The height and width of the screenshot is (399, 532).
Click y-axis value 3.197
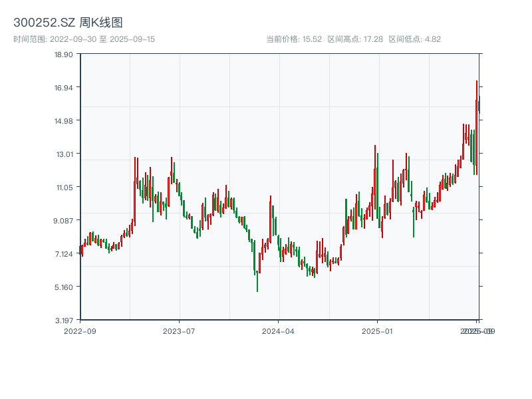(x=64, y=321)
